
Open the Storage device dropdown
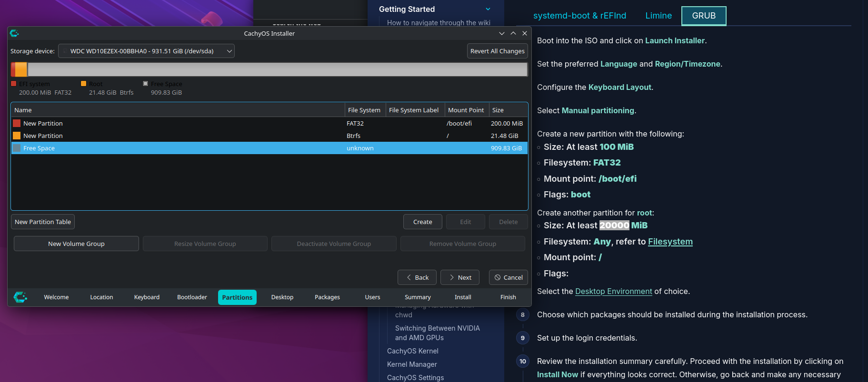(x=146, y=51)
